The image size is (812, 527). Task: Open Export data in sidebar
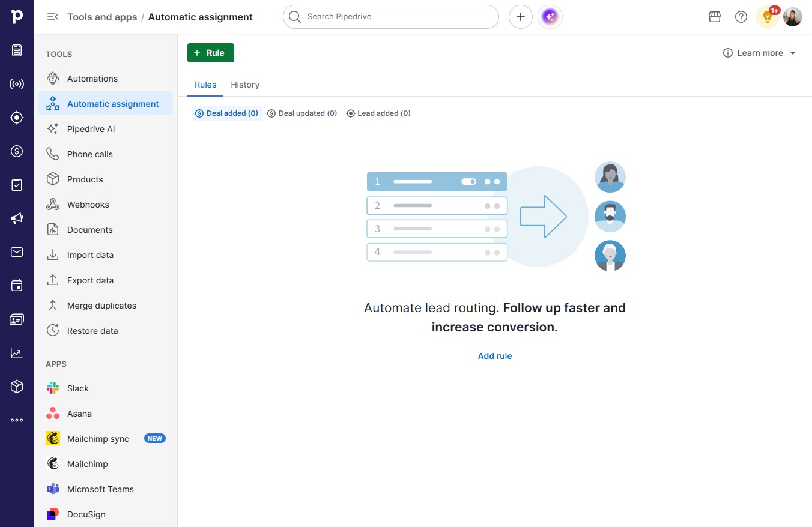click(106, 280)
